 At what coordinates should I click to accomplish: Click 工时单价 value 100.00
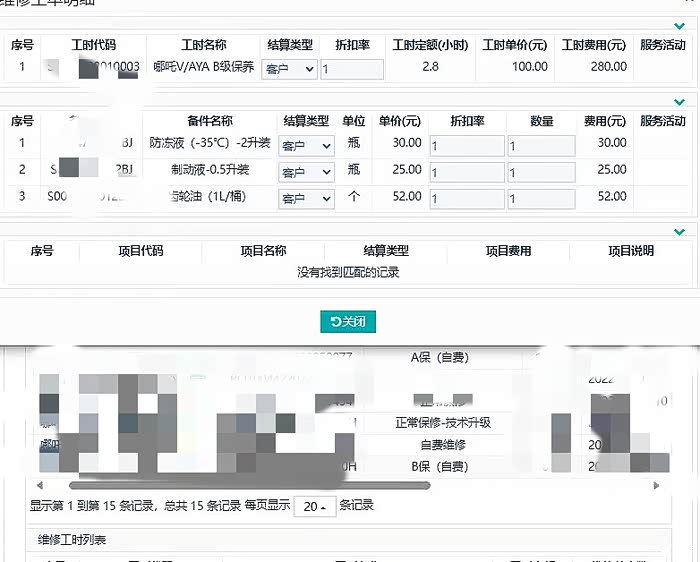pyautogui.click(x=529, y=67)
